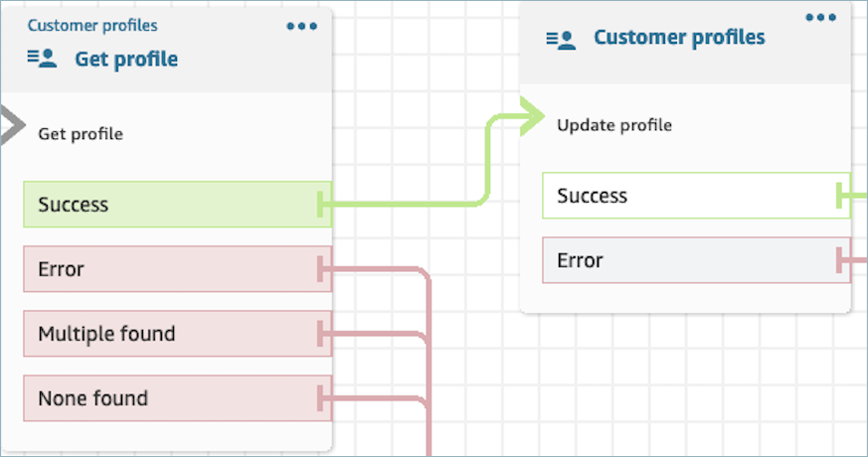
Task: Click the Update profile action text
Action: pyautogui.click(x=614, y=125)
